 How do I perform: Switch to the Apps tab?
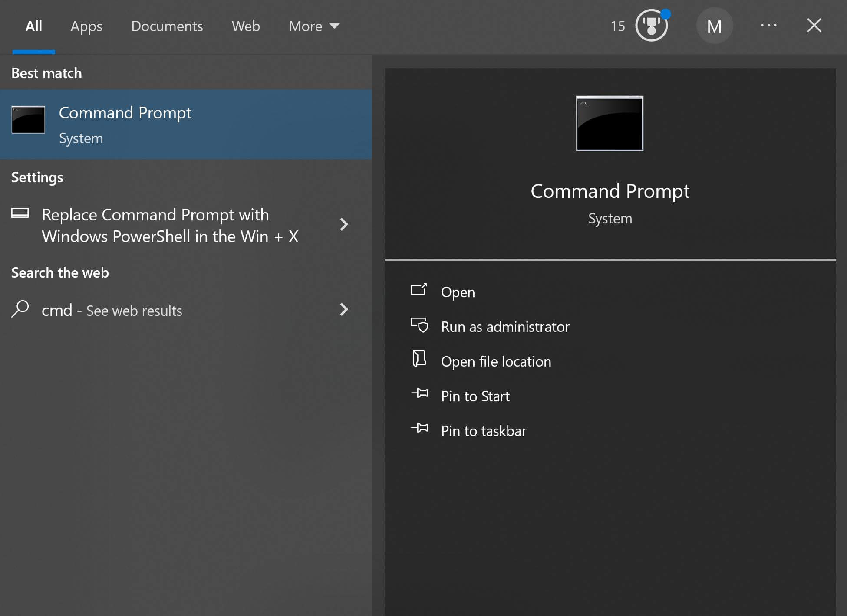coord(86,26)
